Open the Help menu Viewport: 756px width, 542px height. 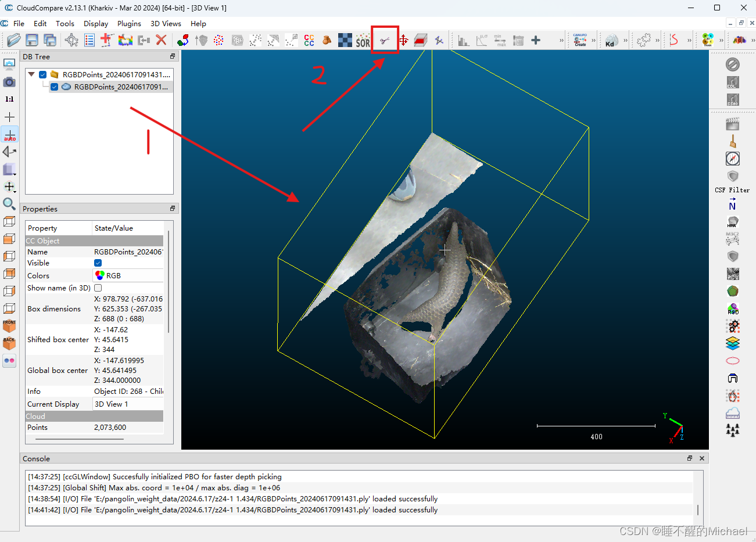point(198,23)
